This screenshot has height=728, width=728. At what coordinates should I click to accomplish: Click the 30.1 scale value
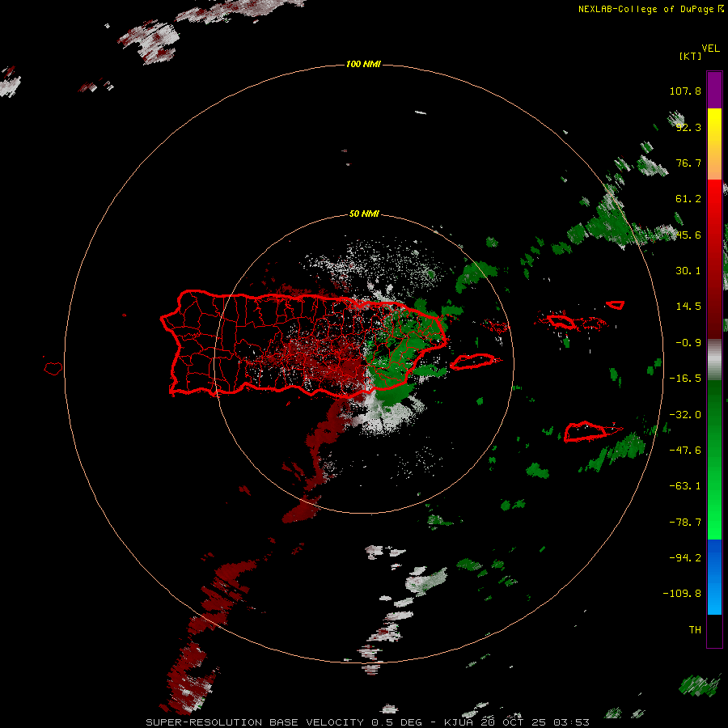(x=688, y=271)
